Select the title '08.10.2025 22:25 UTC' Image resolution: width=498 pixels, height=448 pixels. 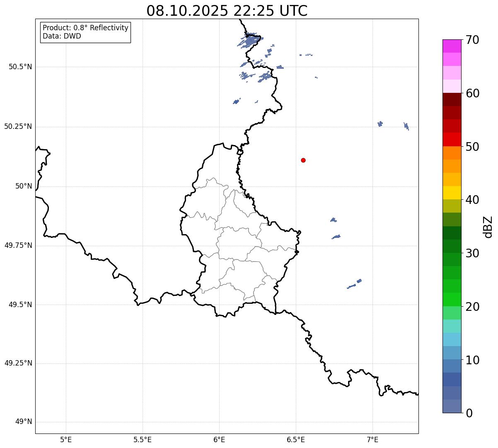point(227,11)
